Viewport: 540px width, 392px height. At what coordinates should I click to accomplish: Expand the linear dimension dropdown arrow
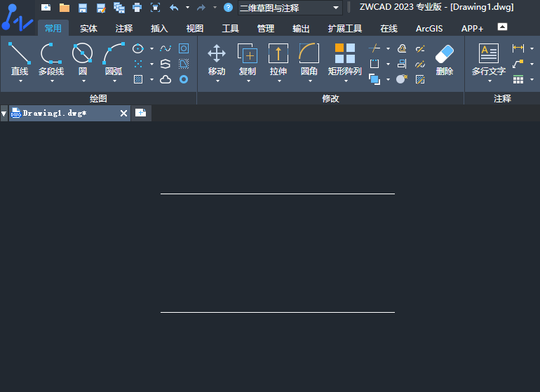tap(532, 48)
